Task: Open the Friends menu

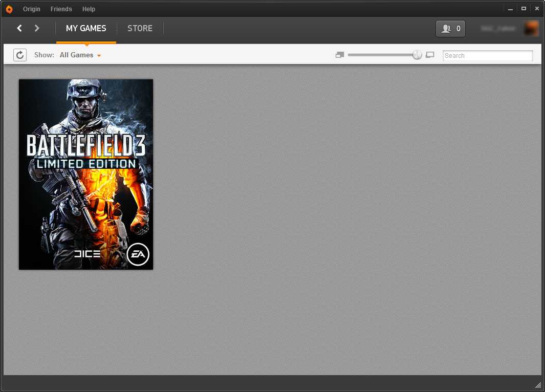Action: click(x=61, y=9)
